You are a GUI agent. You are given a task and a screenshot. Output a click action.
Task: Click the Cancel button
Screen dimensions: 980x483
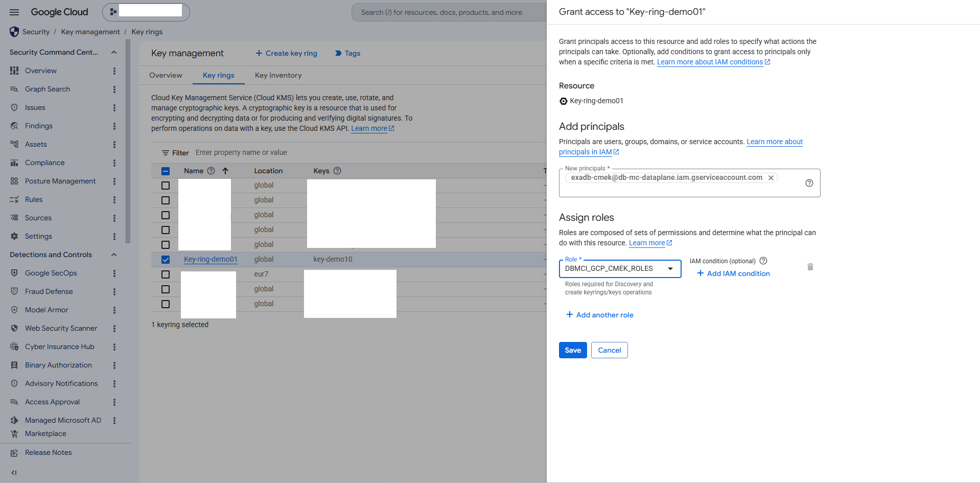[610, 350]
